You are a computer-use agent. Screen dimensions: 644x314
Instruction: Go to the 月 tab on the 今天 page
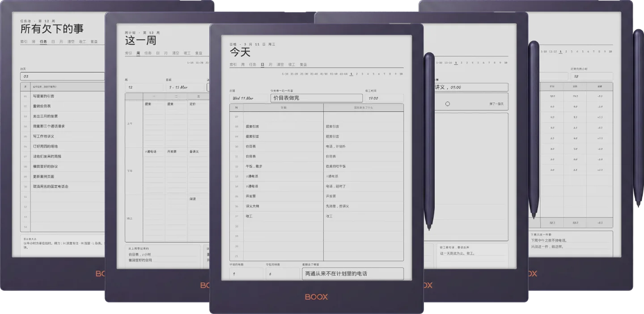pos(271,64)
